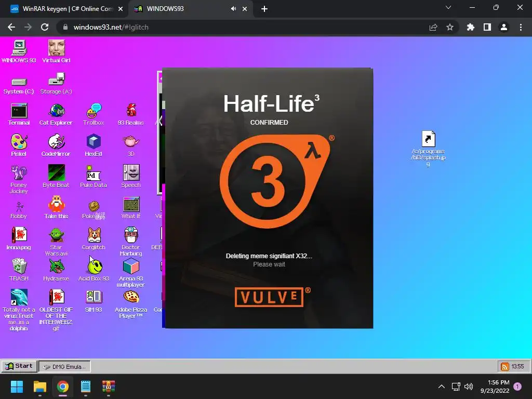Open the WINDOWS 93 computer icon
Image resolution: width=532 pixels, height=399 pixels.
click(19, 51)
